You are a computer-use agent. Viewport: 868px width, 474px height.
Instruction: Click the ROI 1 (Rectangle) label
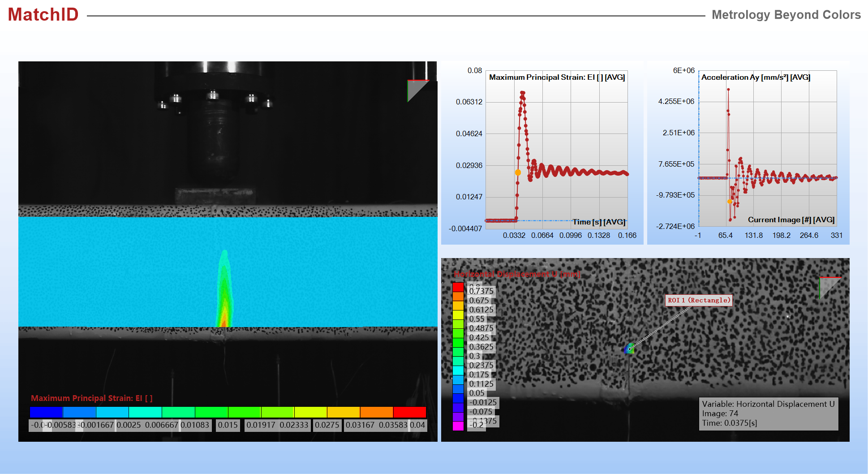(699, 300)
